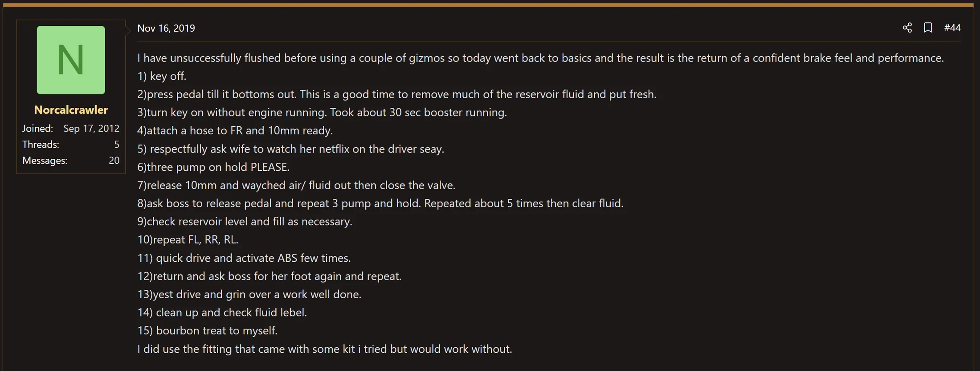Click the step 10 'repeat FL, RR, RL' line
This screenshot has height=371, width=980.
point(188,240)
